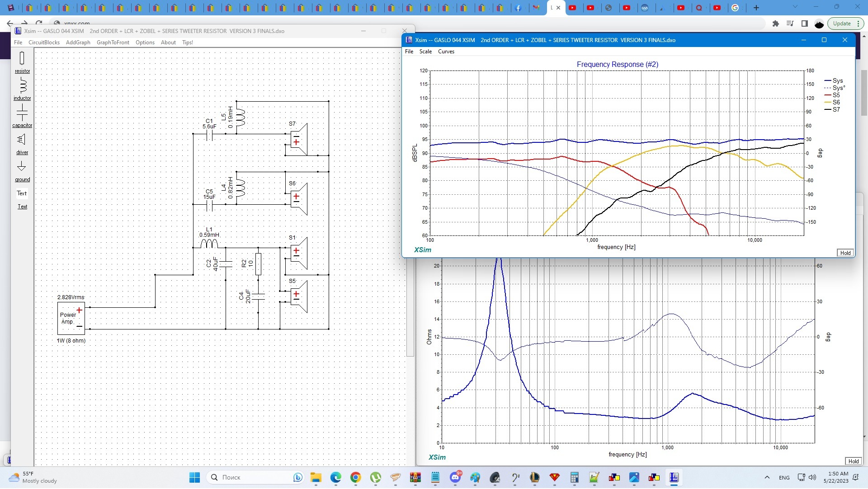Screen dimensions: 868x489
Task: Open volume control in system tray
Action: point(812,477)
